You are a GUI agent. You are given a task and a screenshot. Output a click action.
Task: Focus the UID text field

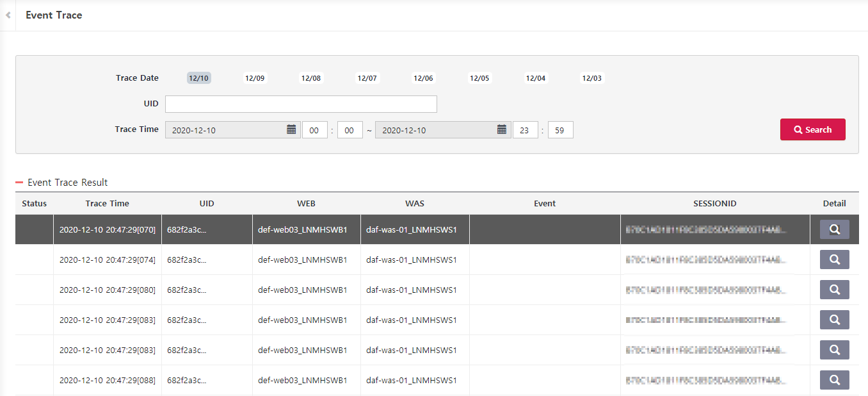[x=301, y=104]
